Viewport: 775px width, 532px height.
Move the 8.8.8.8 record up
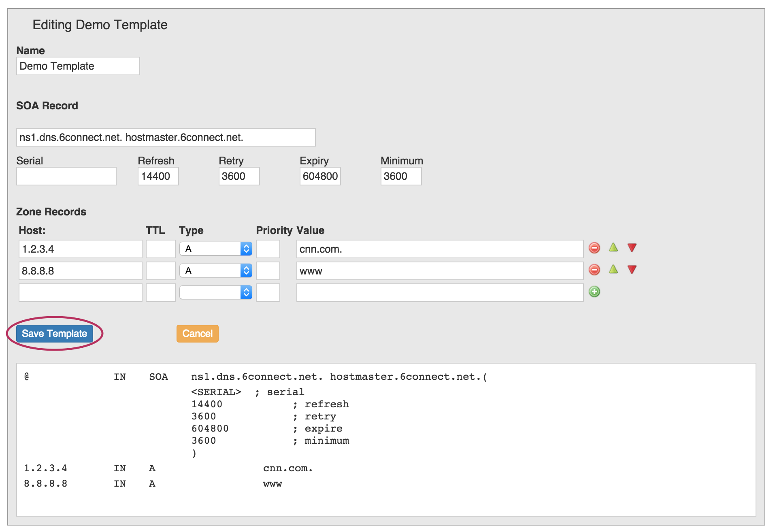[613, 270]
